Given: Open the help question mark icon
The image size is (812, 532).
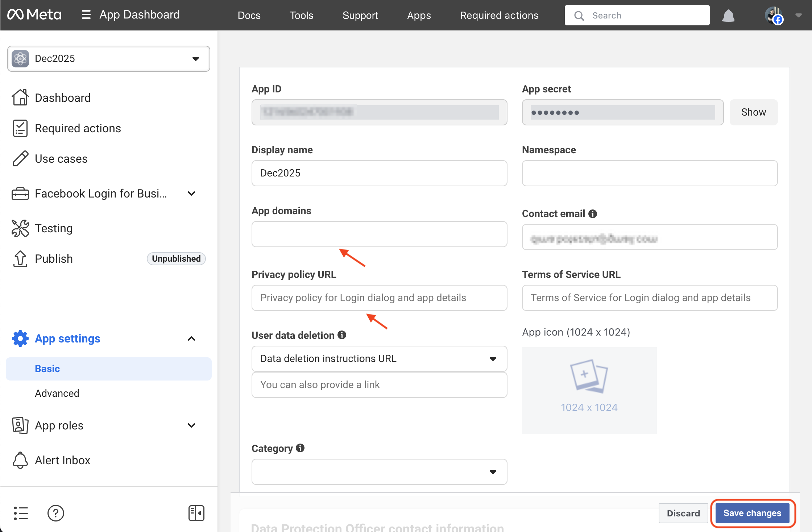Looking at the screenshot, I should [x=55, y=513].
